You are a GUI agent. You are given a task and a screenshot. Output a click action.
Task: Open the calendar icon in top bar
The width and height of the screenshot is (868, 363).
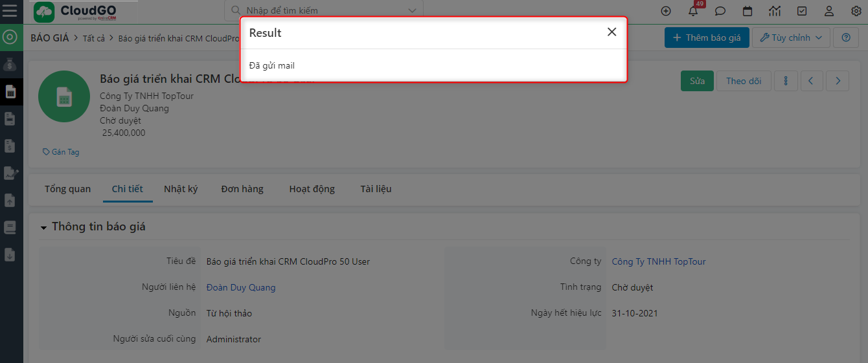[748, 11]
